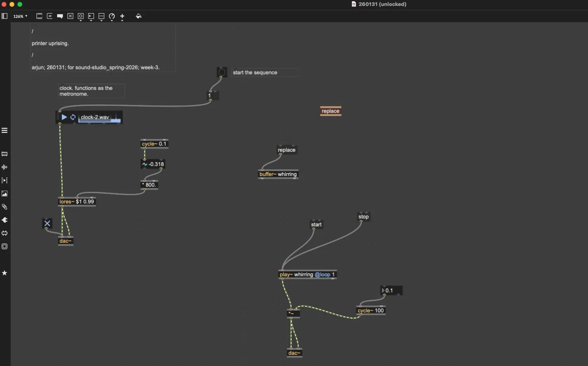588x366 pixels.
Task: Select the cycle~ 100 object
Action: click(x=371, y=311)
